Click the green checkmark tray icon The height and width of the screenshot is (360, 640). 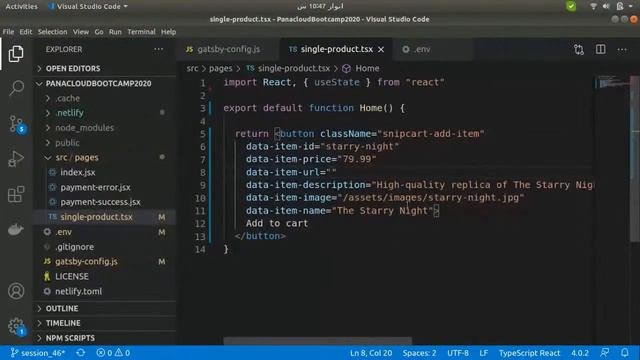571,6
